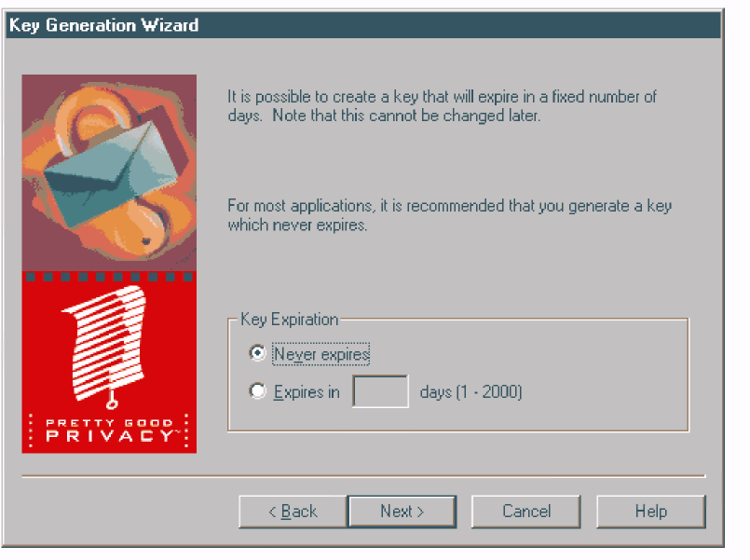This screenshot has height=560, width=750.
Task: Proceed with the Next button
Action: pyautogui.click(x=402, y=512)
